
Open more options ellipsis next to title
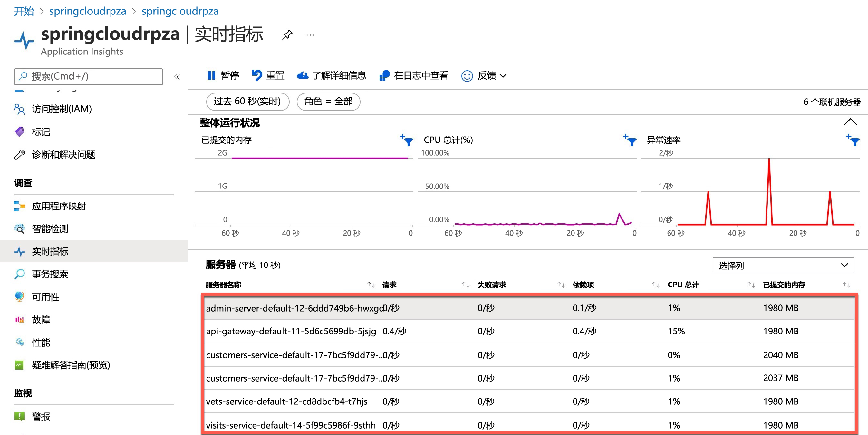(x=310, y=35)
